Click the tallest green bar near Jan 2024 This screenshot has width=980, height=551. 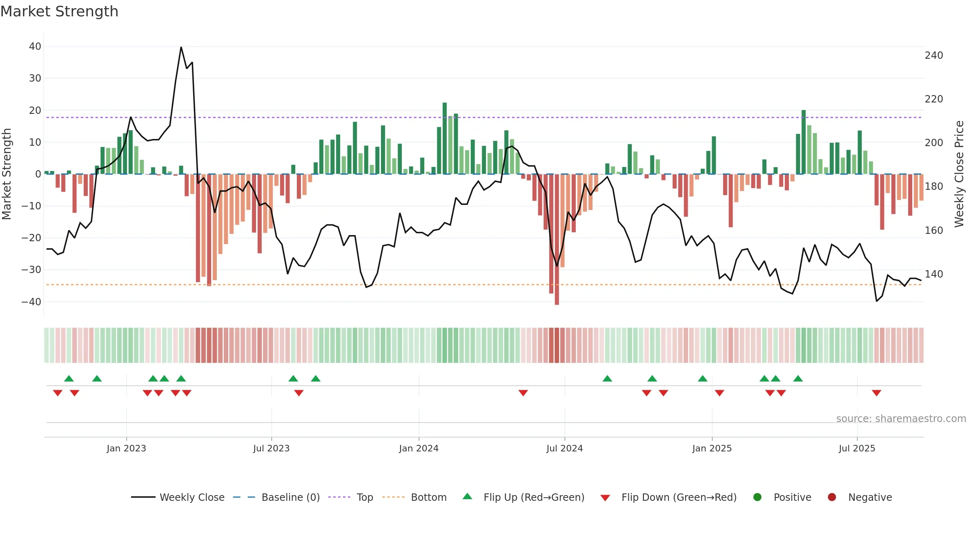point(445,138)
